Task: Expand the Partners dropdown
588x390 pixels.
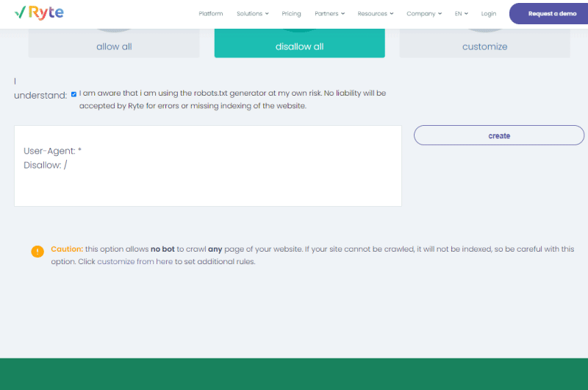Action: (x=329, y=13)
